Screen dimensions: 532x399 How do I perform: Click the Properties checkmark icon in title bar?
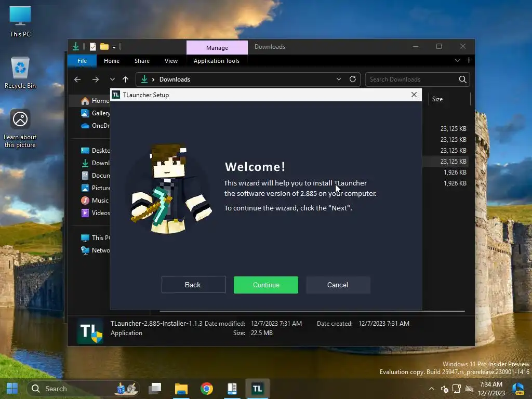(92, 46)
